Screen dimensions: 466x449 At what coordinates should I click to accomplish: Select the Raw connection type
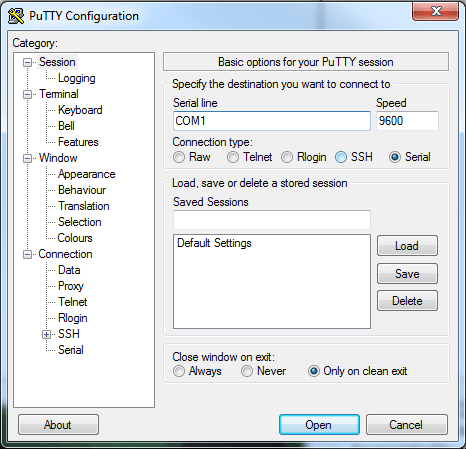click(179, 157)
